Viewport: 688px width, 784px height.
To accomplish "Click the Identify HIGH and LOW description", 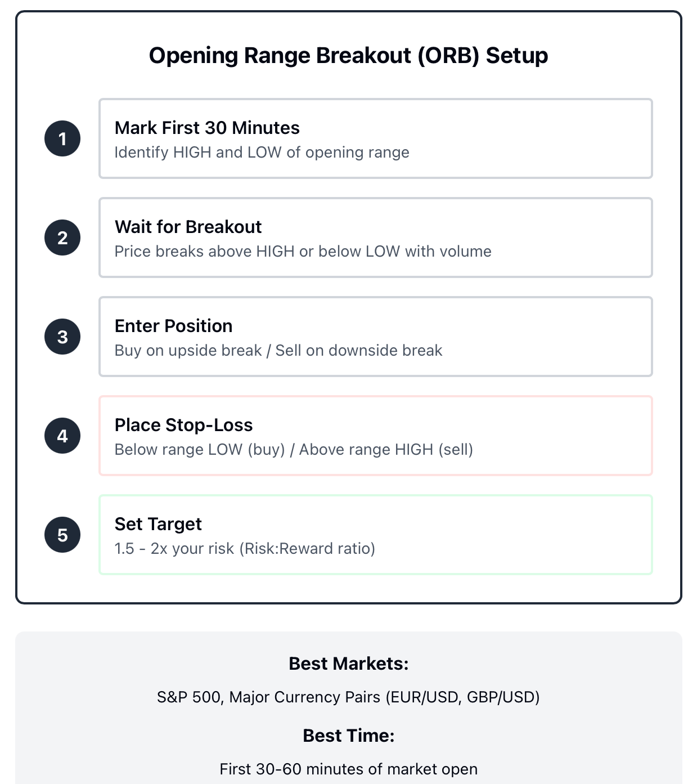I will 262,153.
